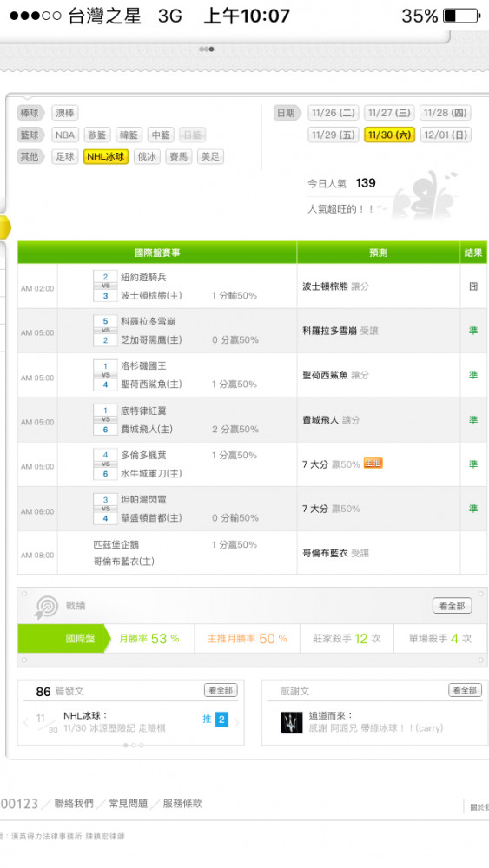Click the 費城飛人 讓分 prediction
489x868 pixels.
331,420
